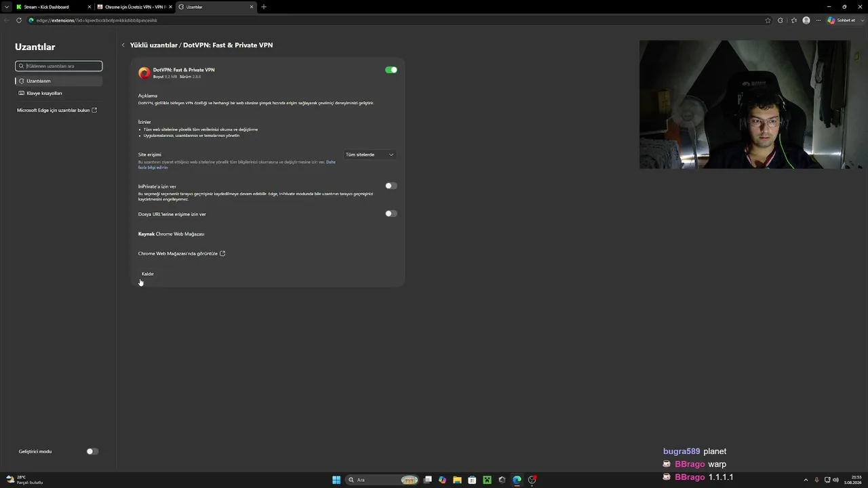The width and height of the screenshot is (868, 488).
Task: Enable Dosya URL'lerine erişime izin ver toggle
Action: pos(391,213)
